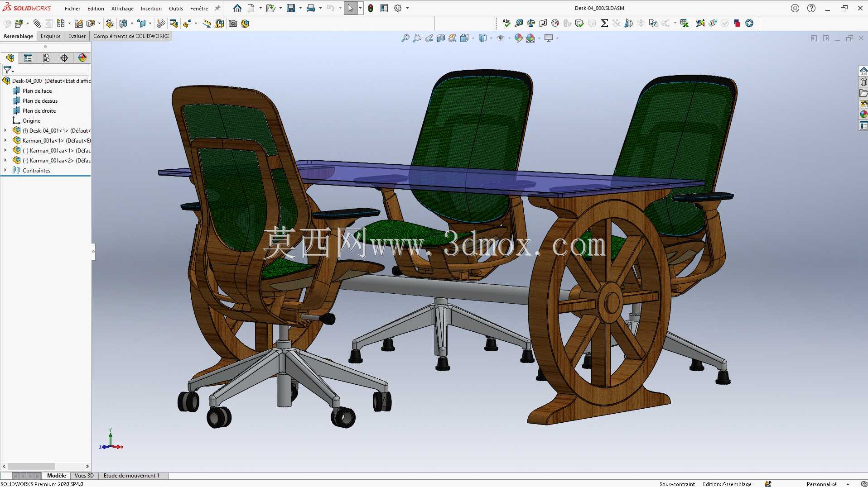Click the user login account icon
The height and width of the screenshot is (487, 868).
(795, 8)
